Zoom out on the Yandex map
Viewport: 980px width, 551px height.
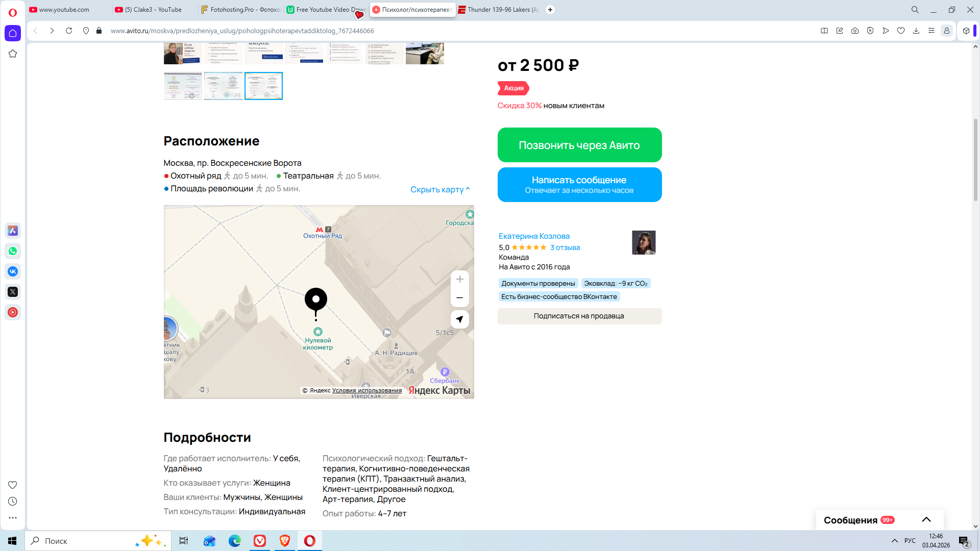pos(459,298)
